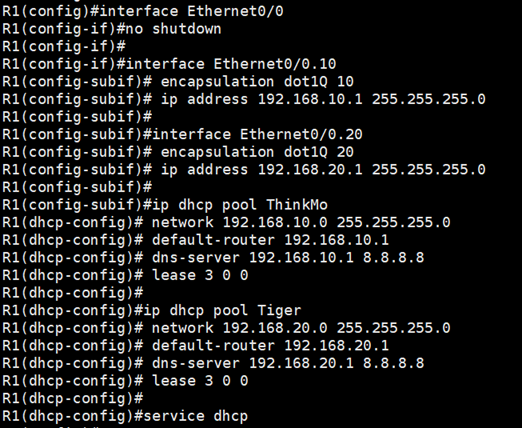Click 'ip address 192.168.20.1' command text
This screenshot has width=522, height=428.
[262, 170]
